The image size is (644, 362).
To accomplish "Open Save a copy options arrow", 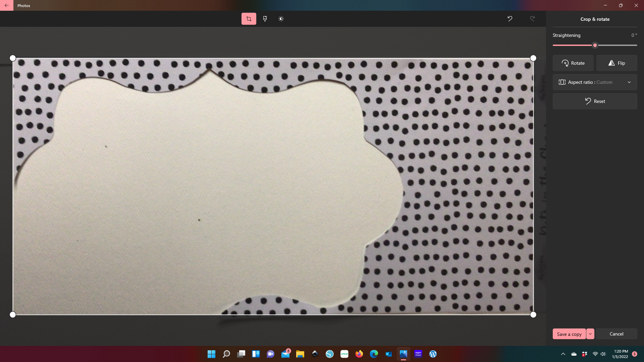I will [590, 334].
